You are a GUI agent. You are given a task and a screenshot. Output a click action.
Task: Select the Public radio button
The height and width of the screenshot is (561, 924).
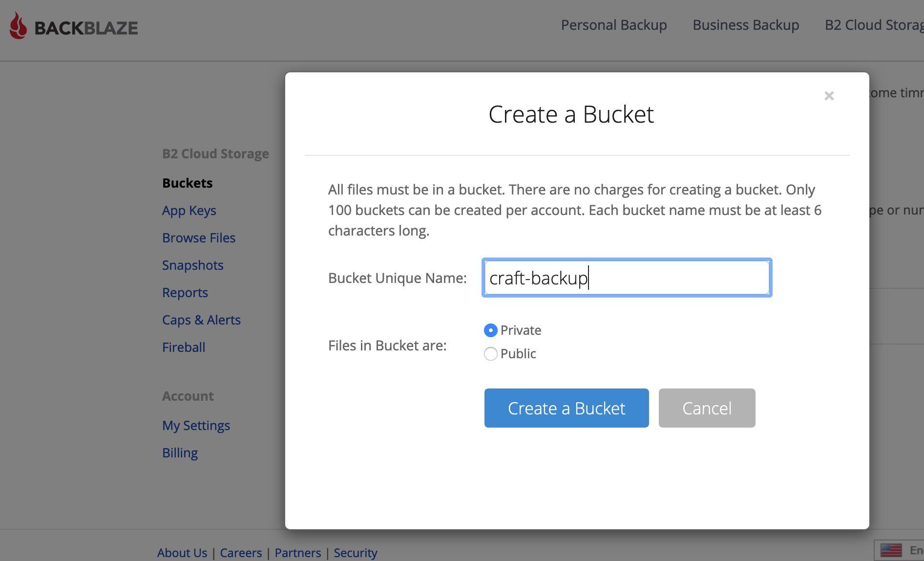(x=491, y=354)
